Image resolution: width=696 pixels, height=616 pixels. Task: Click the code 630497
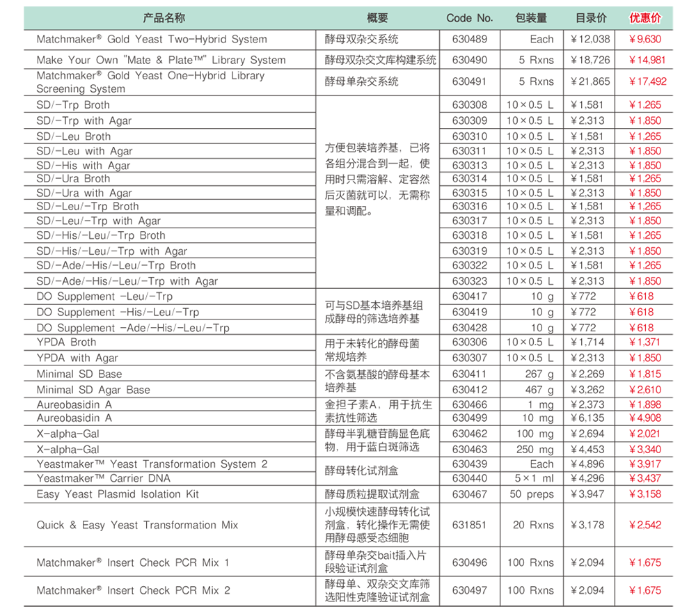pyautogui.click(x=470, y=591)
